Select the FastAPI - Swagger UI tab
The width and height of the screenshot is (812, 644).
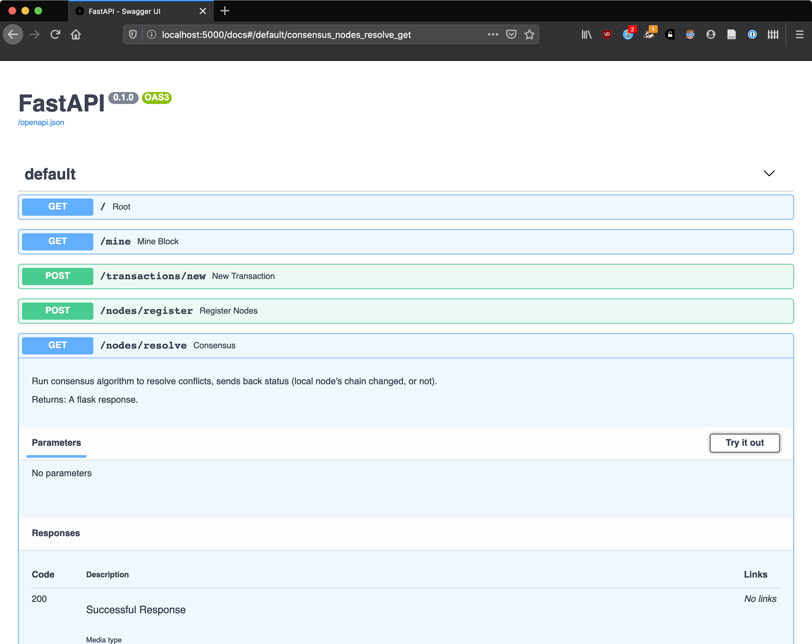(141, 11)
